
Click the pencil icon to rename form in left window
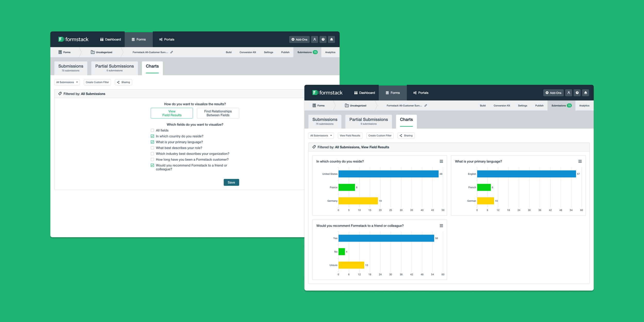[x=172, y=52]
